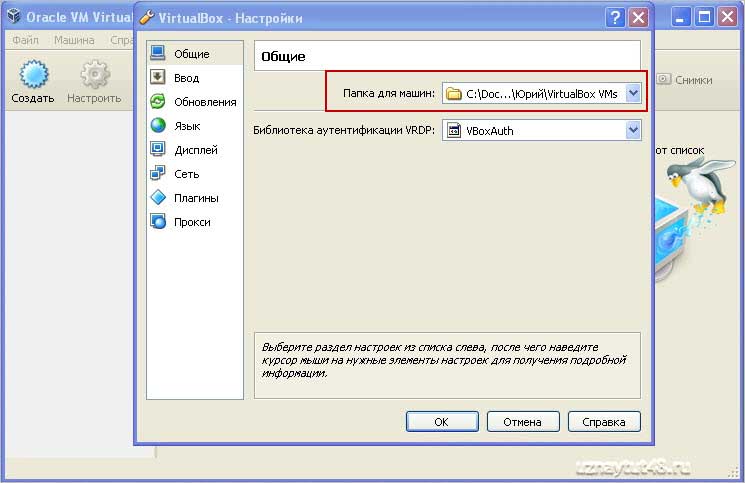Open the Прокси section
Screen dimensions: 745x483
click(x=195, y=222)
